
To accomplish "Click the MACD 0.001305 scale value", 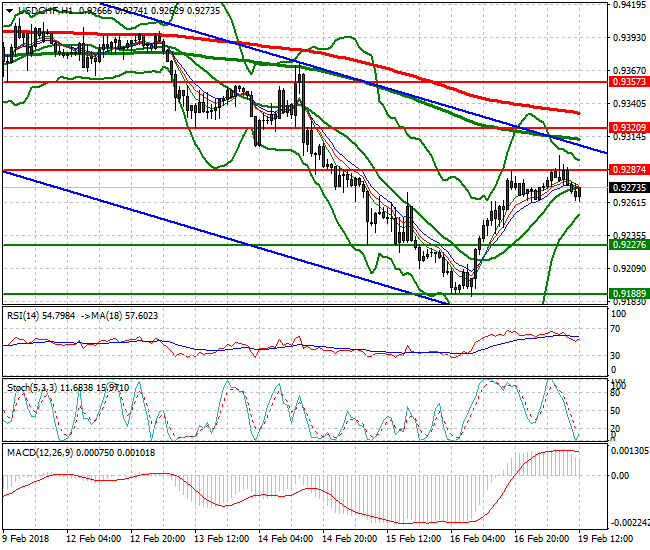I will coord(630,451).
